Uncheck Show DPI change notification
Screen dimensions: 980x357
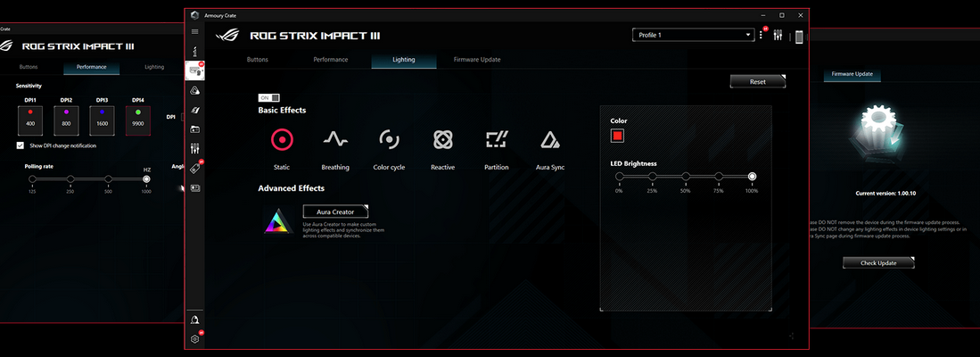[21, 145]
